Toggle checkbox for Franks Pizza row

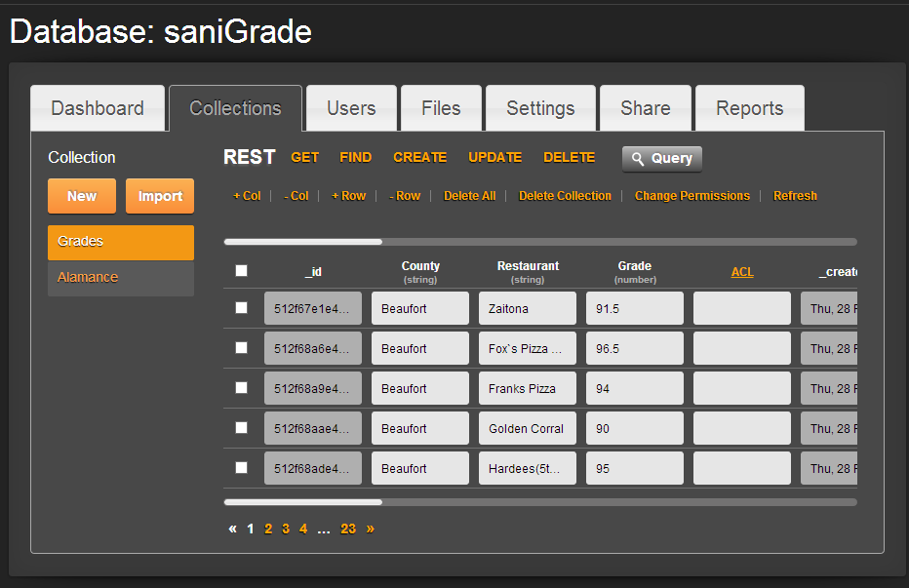pos(242,388)
